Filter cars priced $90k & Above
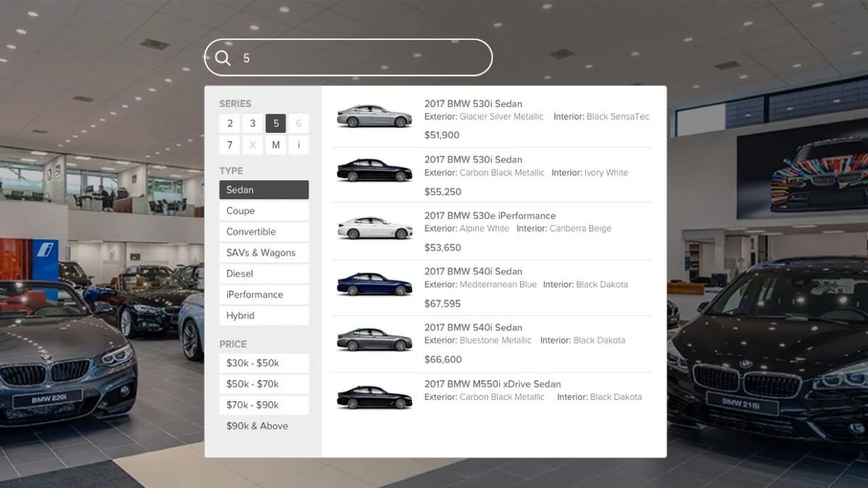Image resolution: width=868 pixels, height=488 pixels. pyautogui.click(x=263, y=426)
